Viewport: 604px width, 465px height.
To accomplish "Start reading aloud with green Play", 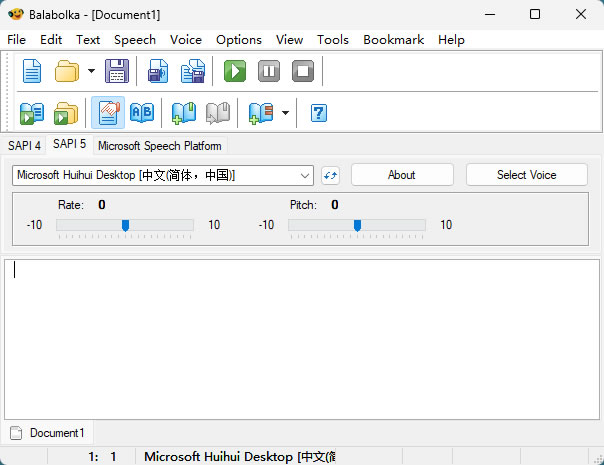I will pyautogui.click(x=235, y=71).
